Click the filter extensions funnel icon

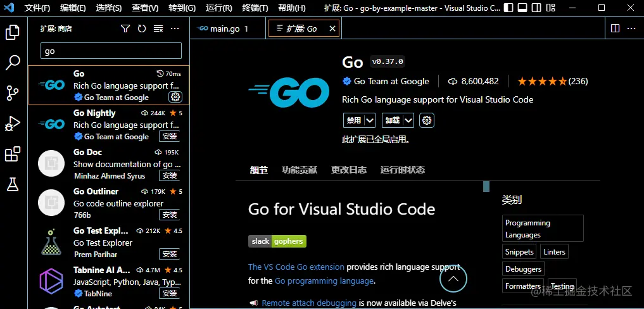click(125, 28)
